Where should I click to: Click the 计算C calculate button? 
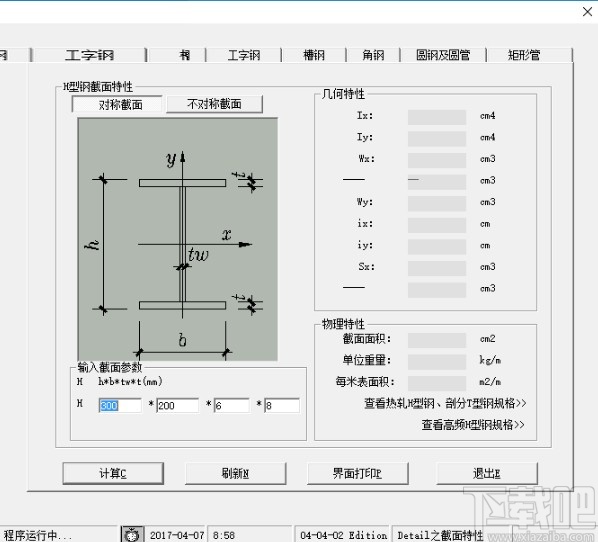point(113,473)
